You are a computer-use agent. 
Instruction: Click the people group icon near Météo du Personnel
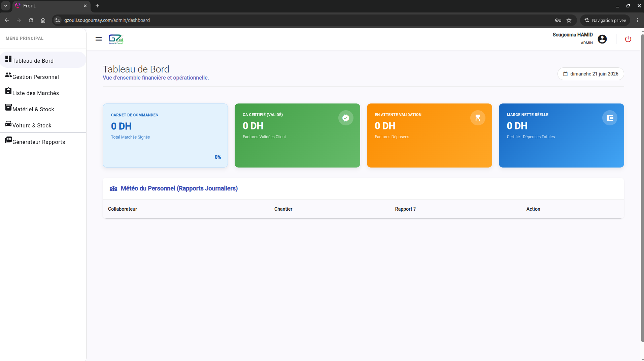tap(113, 189)
